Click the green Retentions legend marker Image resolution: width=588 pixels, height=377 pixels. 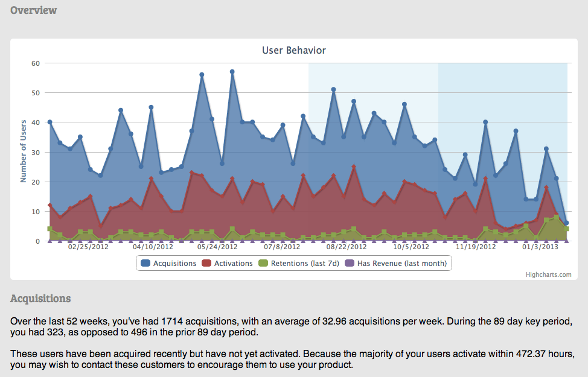tap(263, 263)
